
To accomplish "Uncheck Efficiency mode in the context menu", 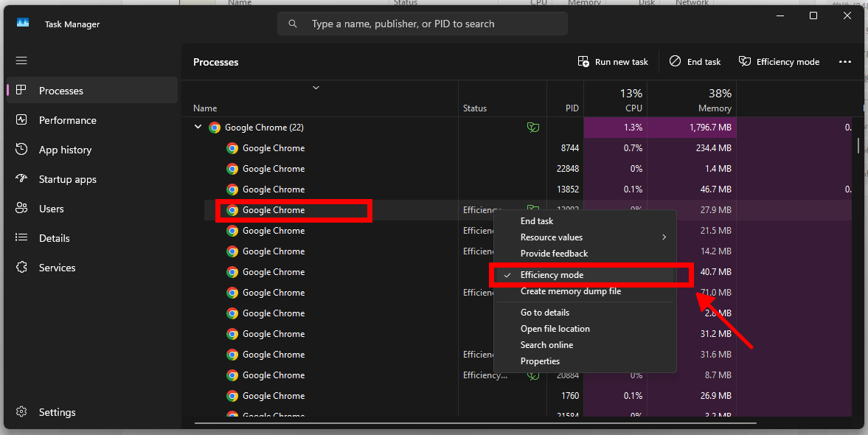I will click(x=552, y=275).
